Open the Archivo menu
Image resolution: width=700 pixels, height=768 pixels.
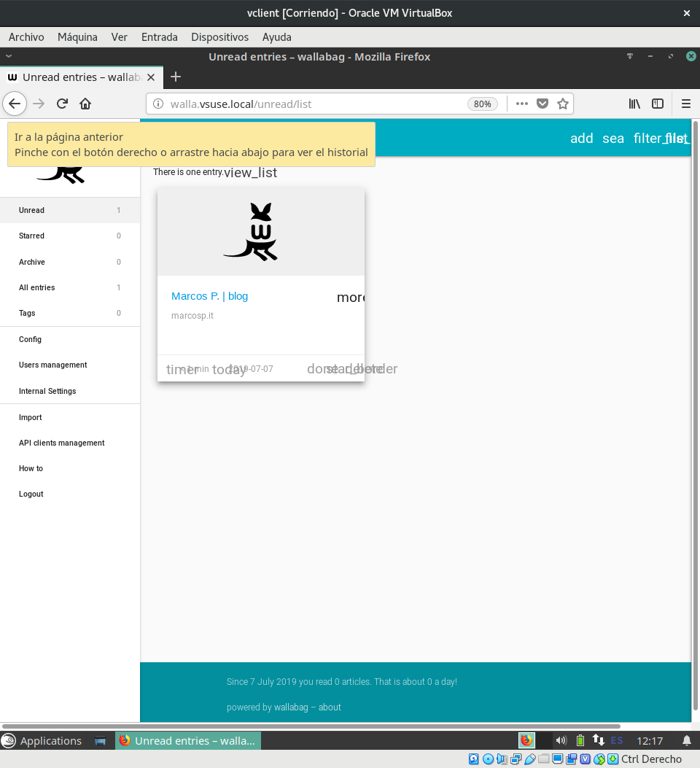pos(26,37)
